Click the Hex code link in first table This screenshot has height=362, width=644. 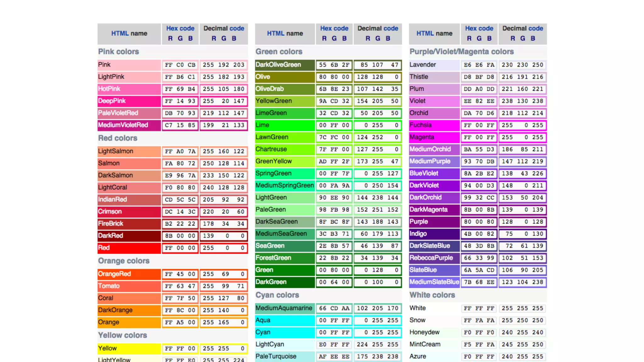point(180,28)
